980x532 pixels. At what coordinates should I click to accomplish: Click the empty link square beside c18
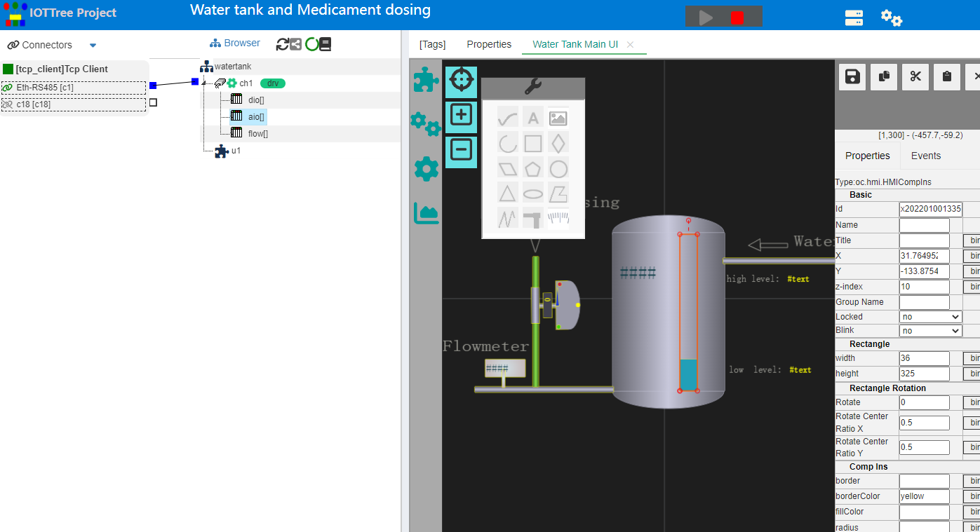153,102
